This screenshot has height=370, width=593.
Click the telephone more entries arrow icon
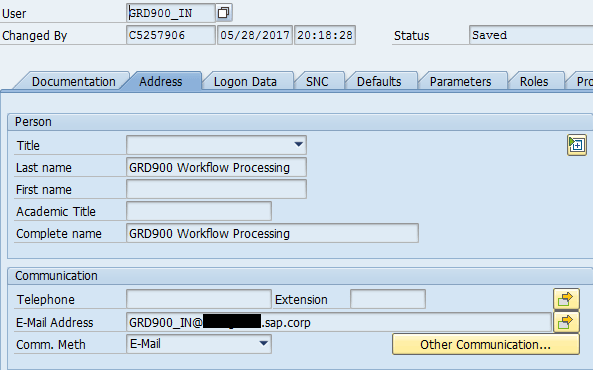[x=566, y=299]
